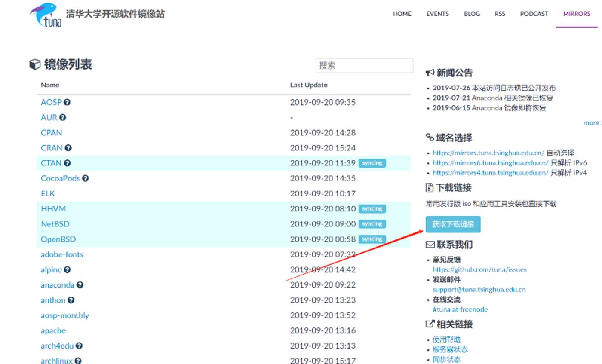Open mirrors.tuna.tsinghua.edu.cn auto-select link
This screenshot has width=602, height=364.
click(x=488, y=153)
